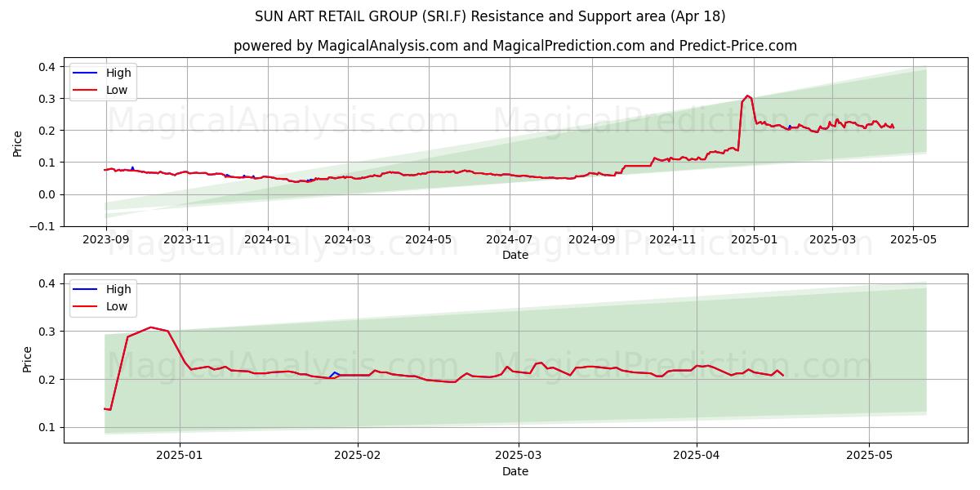The width and height of the screenshot is (980, 490).
Task: Click the 2025-02 tick label in bottom chart
Action: click(x=358, y=457)
